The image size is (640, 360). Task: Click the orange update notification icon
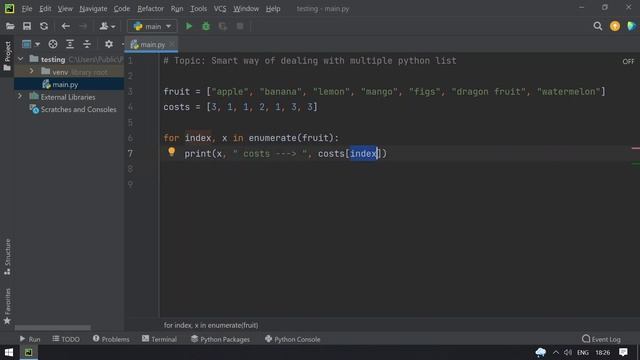(615, 27)
